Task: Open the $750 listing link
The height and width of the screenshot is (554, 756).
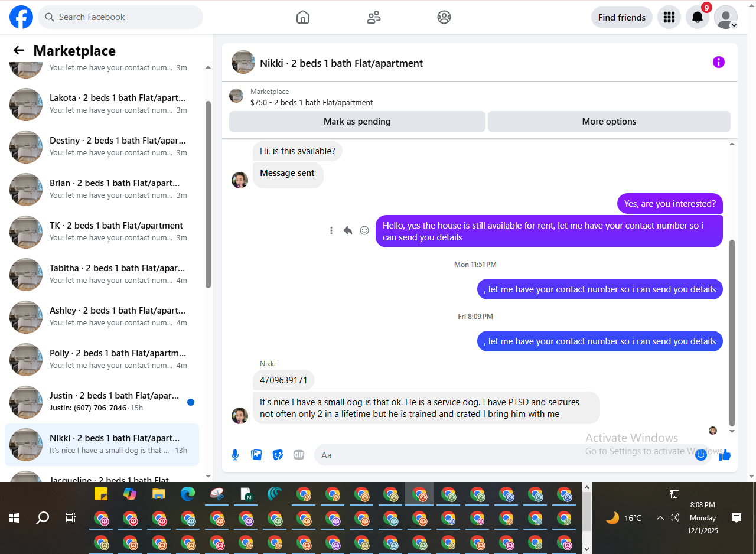Action: tap(311, 102)
